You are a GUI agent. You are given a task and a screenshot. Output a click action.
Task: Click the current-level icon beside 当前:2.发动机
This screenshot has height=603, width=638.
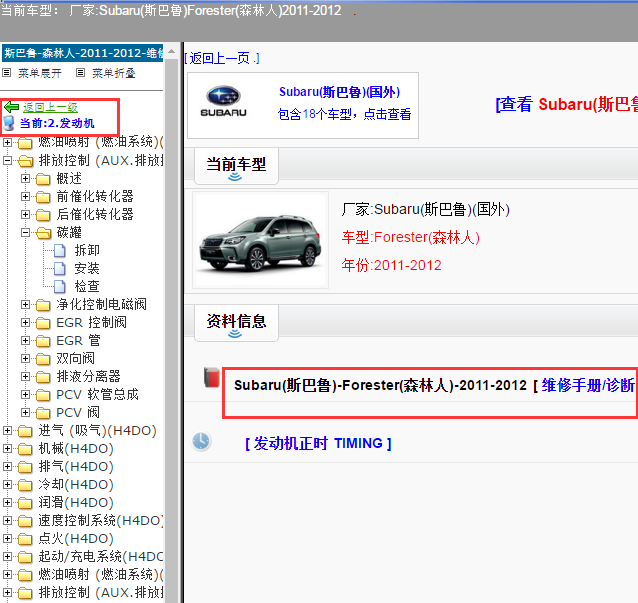point(9,123)
